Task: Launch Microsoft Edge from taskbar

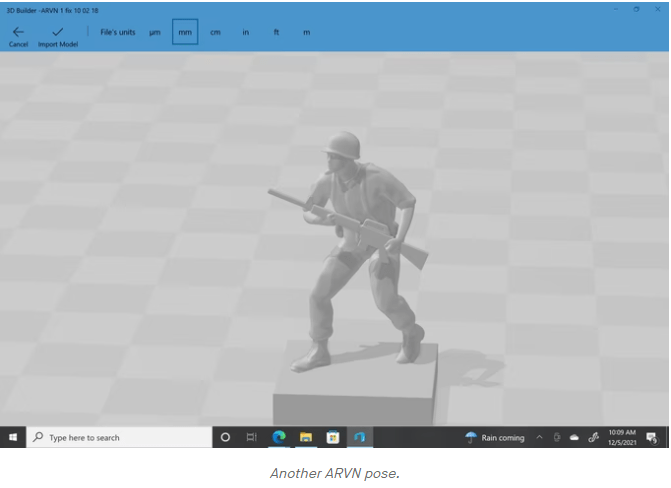Action: (x=279, y=437)
